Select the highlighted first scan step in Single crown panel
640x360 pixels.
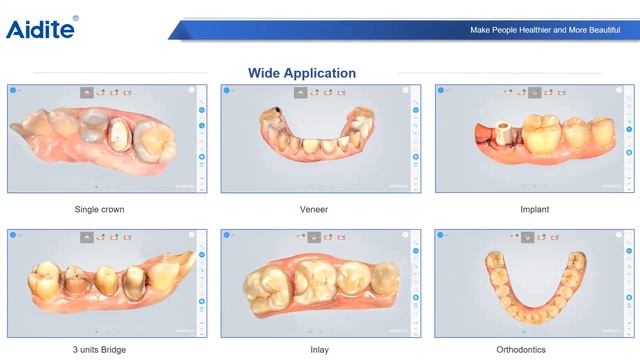tap(87, 93)
